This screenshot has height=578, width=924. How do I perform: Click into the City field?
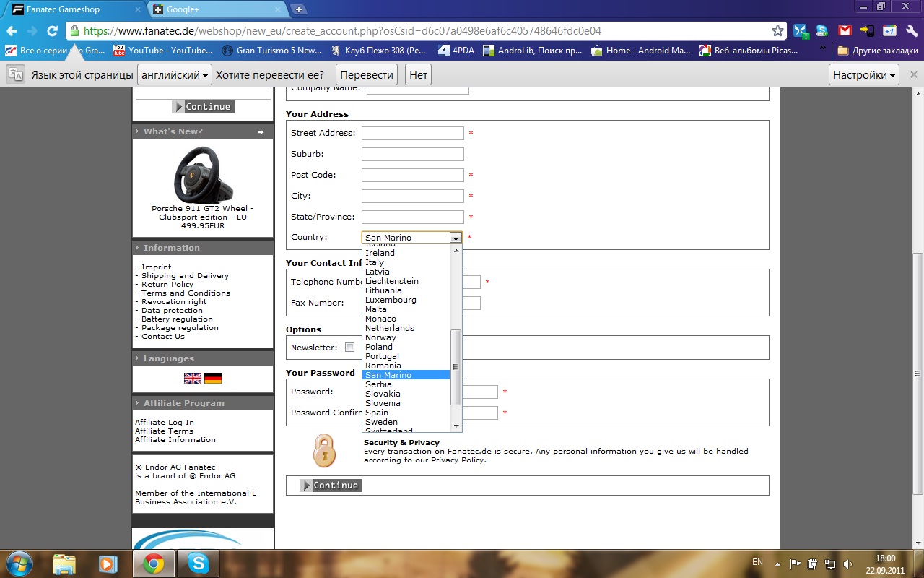412,196
